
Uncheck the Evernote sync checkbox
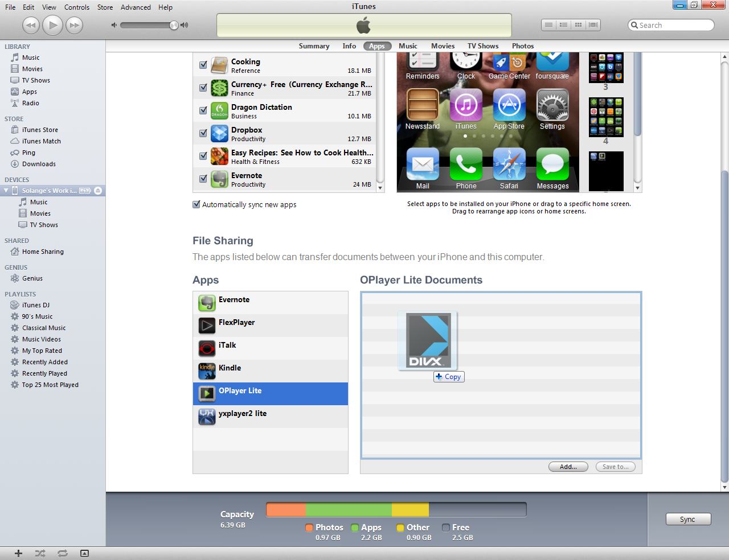pyautogui.click(x=203, y=179)
